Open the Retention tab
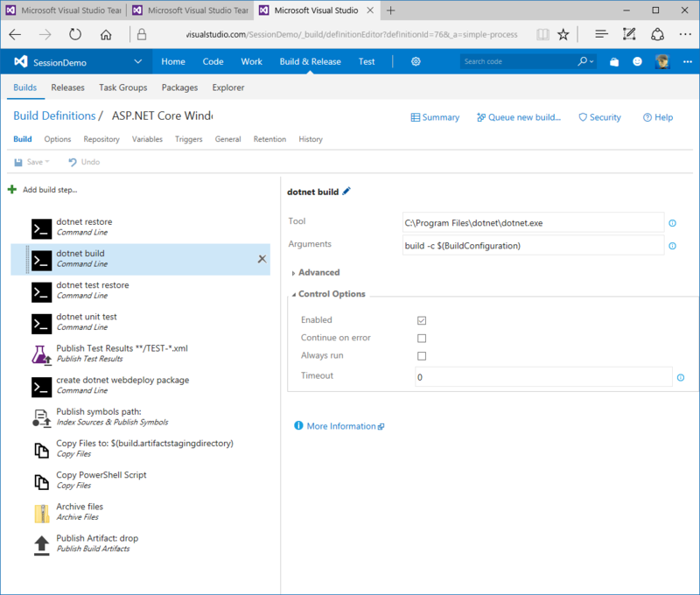The height and width of the screenshot is (595, 700). 269,139
